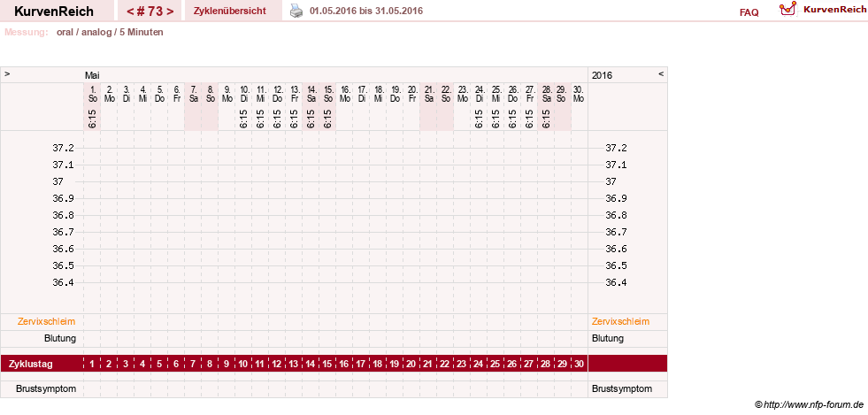This screenshot has height=415, width=868.
Task: Click cycle day 16 in Zyklustag row
Action: click(x=345, y=364)
